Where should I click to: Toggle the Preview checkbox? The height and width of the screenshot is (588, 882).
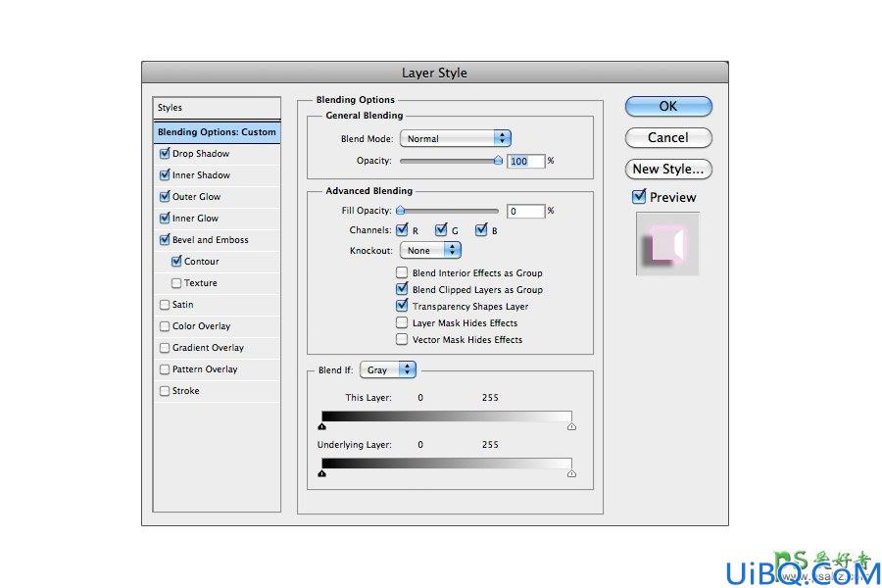(639, 197)
